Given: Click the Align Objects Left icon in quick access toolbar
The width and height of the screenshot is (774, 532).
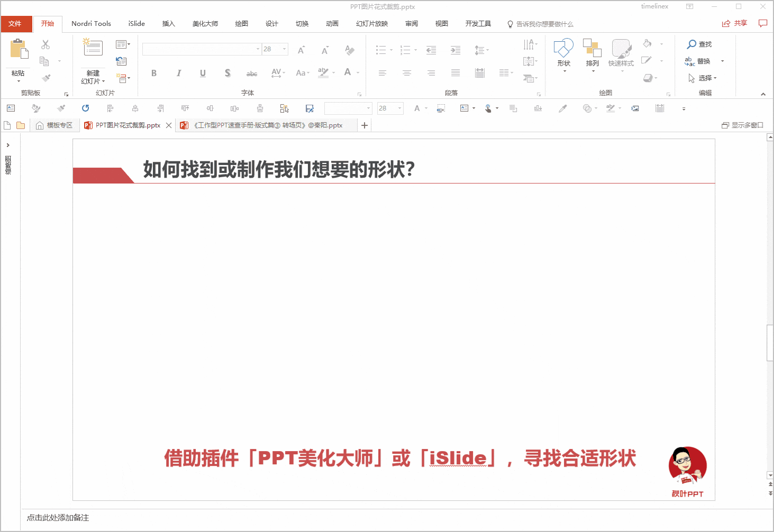Looking at the screenshot, I should point(110,108).
